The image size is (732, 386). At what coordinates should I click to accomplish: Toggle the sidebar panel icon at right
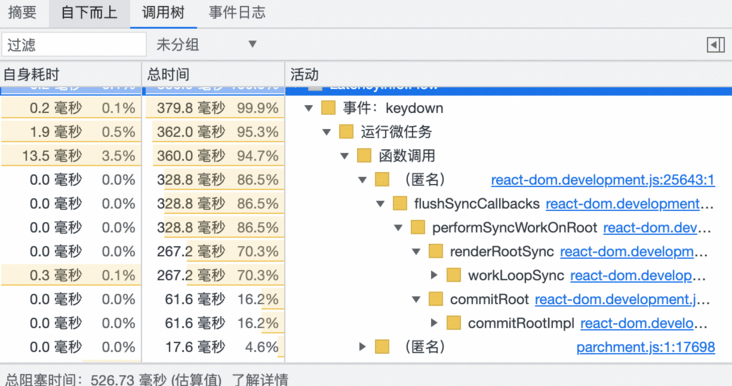point(715,45)
